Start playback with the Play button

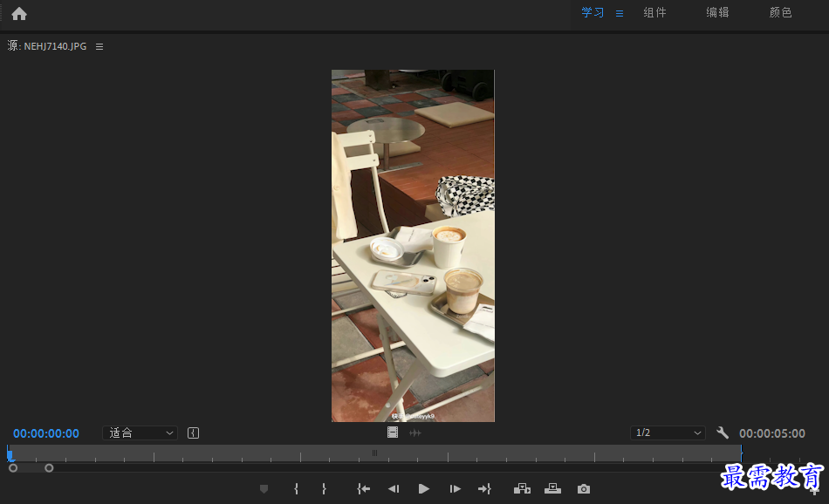coord(423,489)
